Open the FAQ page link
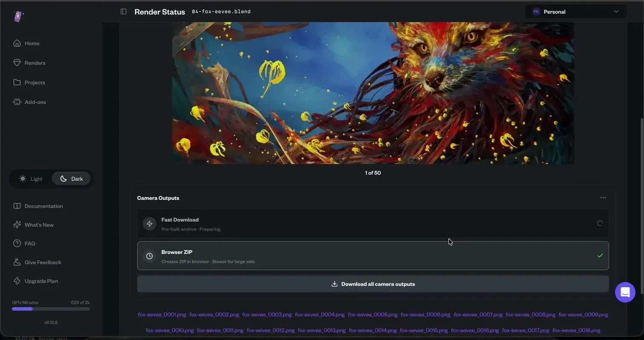Viewport: 644px width, 340px height. tap(30, 243)
